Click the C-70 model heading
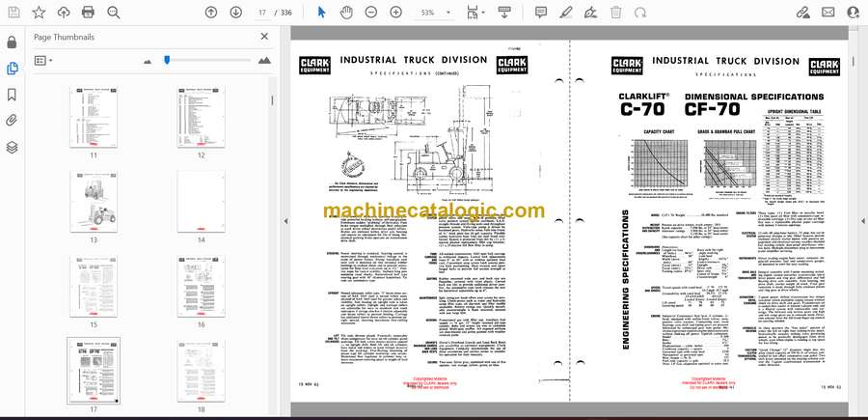Image resolution: width=868 pixels, height=420 pixels. (x=641, y=109)
